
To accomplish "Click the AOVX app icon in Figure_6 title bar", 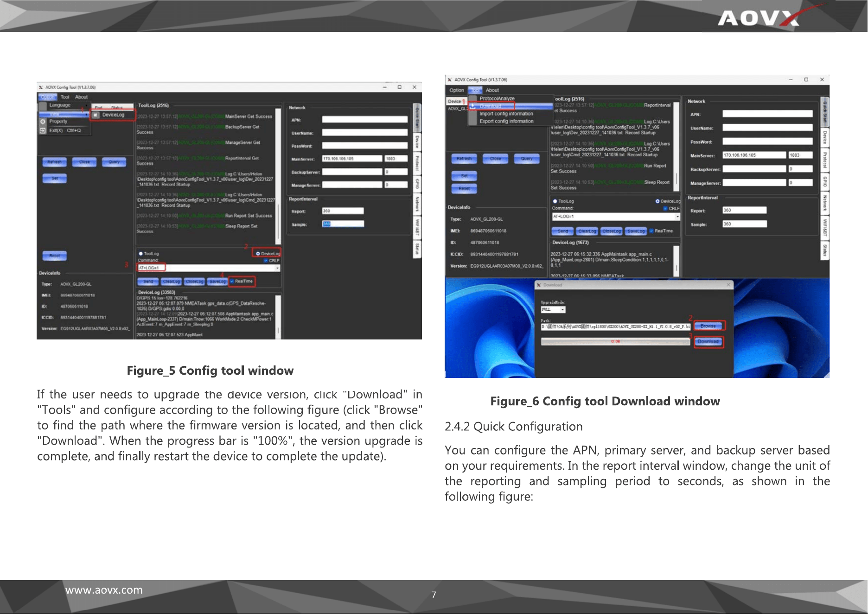I will click(450, 80).
